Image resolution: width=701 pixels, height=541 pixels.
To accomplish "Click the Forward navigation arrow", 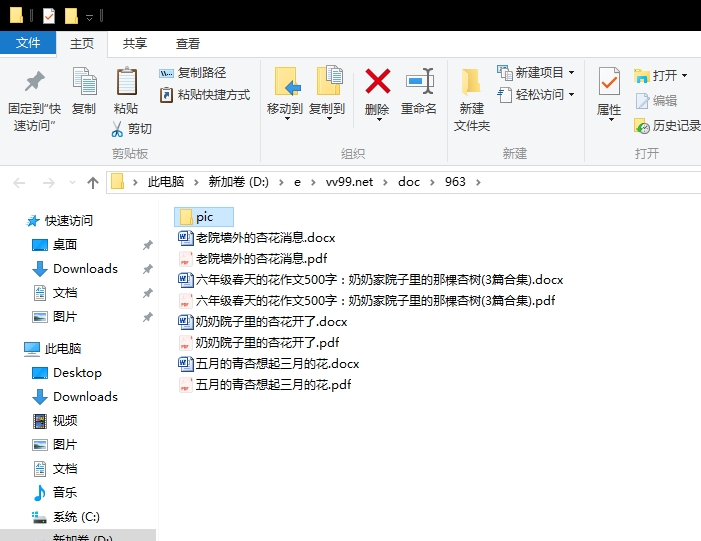I will click(48, 182).
